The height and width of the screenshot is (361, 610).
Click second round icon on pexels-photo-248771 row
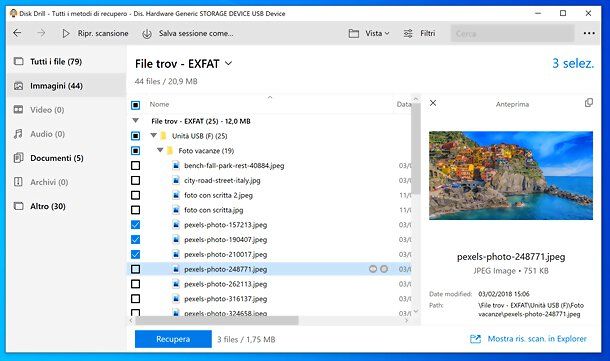point(384,269)
